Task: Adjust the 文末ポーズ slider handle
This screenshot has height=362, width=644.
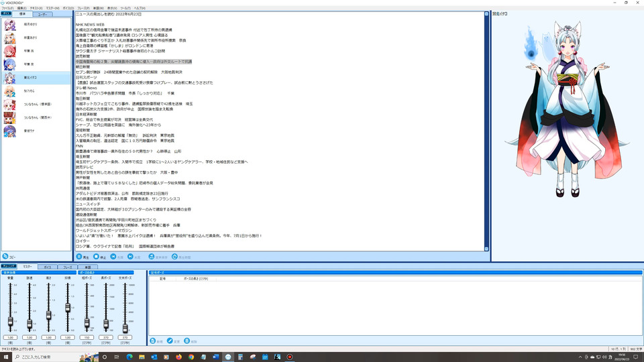Action: click(125, 328)
